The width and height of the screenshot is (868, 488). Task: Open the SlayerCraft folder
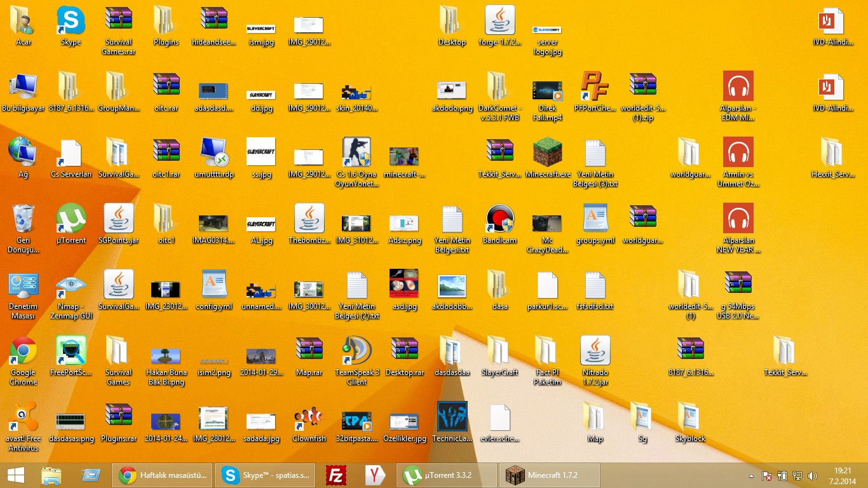click(x=499, y=357)
